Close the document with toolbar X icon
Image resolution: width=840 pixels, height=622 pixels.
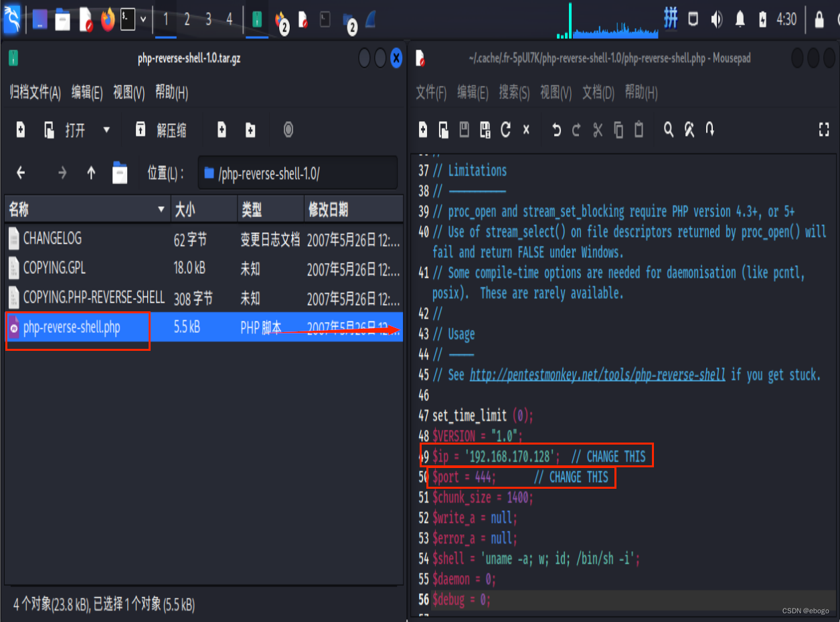(x=526, y=129)
